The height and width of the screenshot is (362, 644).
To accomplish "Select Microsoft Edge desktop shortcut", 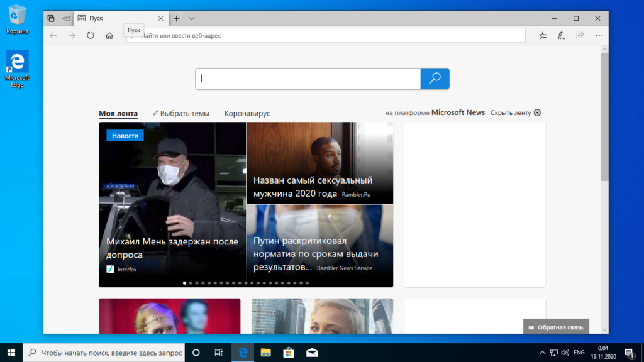I will pyautogui.click(x=17, y=69).
